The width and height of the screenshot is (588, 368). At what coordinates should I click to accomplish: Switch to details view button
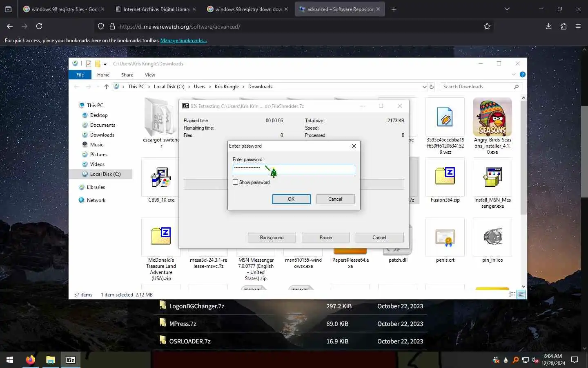[x=512, y=294]
